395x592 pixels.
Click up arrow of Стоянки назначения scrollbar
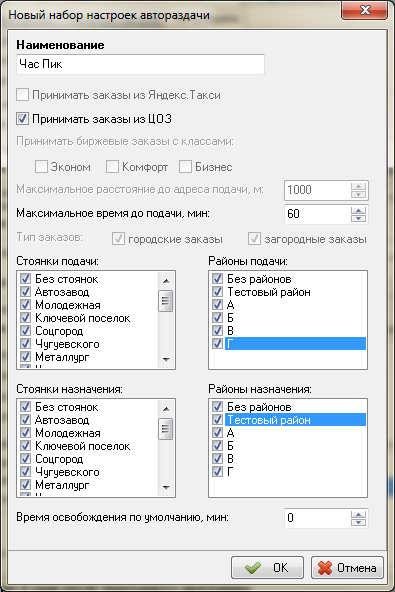click(166, 409)
